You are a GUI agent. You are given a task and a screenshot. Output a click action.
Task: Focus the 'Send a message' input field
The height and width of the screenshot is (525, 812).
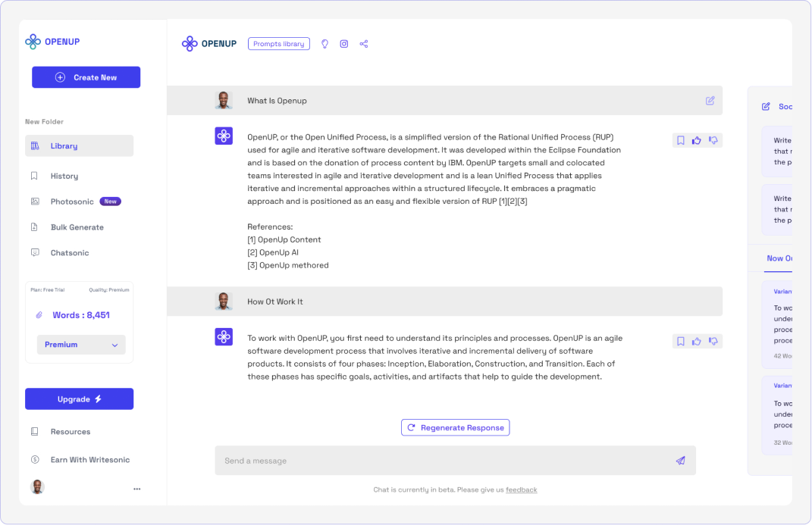[x=440, y=461]
